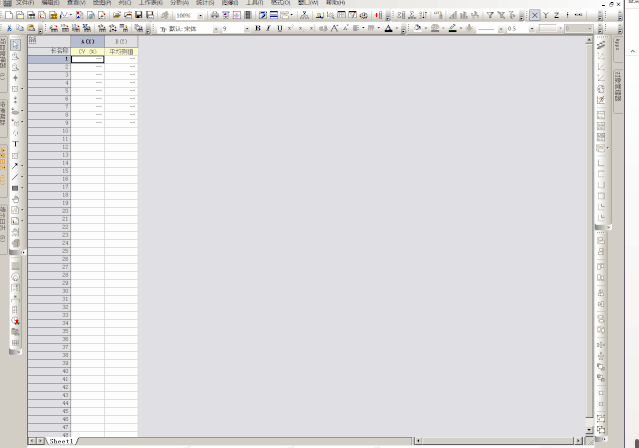This screenshot has width=639, height=448.
Task: Select column A(X) by its header
Action: point(87,41)
